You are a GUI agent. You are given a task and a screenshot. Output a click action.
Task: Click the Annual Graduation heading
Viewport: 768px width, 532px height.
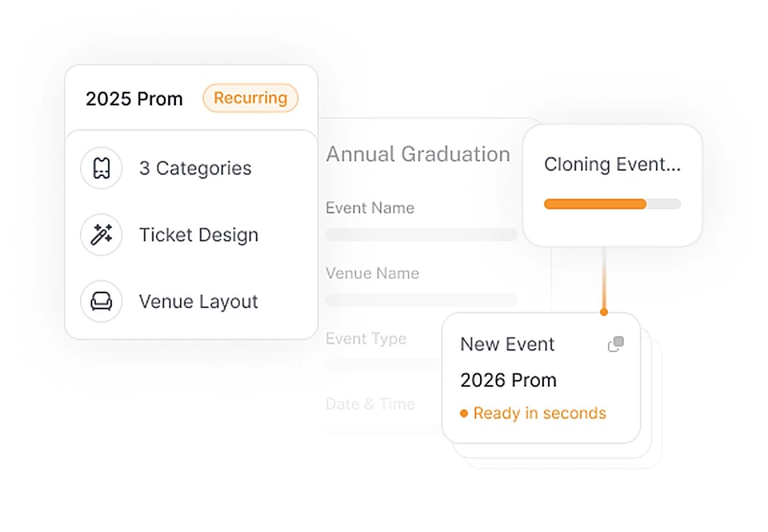(418, 154)
